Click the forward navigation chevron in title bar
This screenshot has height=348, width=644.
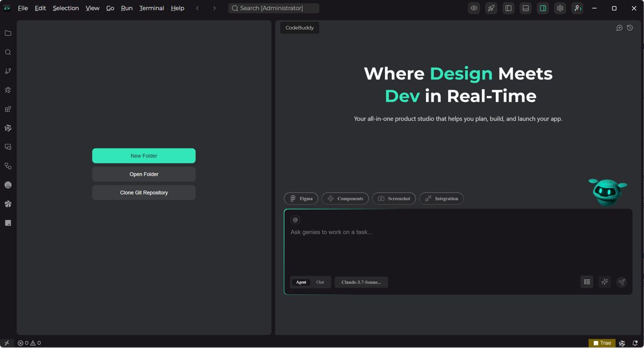tap(214, 8)
